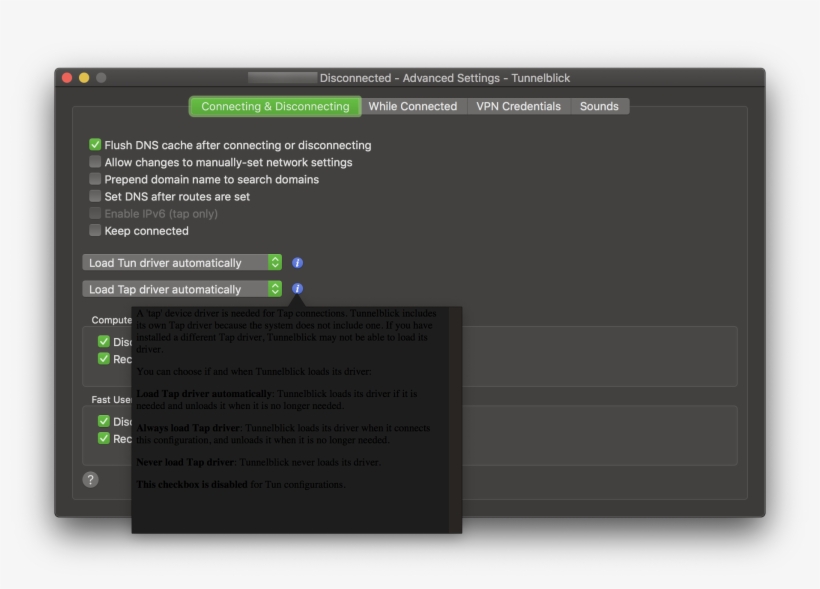Image resolution: width=820 pixels, height=589 pixels.
Task: Click the disabled Enable IPv6 (tap only) checkbox
Action: pyautogui.click(x=95, y=213)
